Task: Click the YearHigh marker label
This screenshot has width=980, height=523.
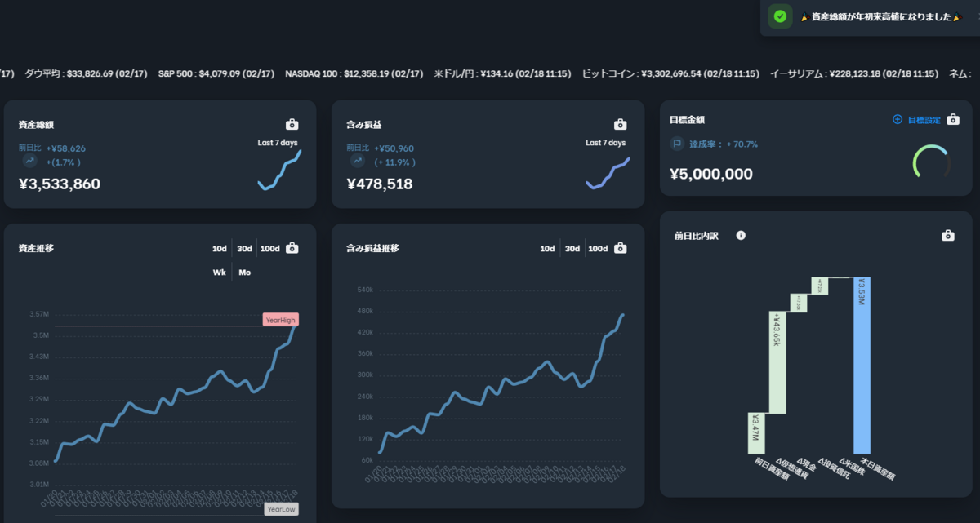Action: (x=280, y=320)
